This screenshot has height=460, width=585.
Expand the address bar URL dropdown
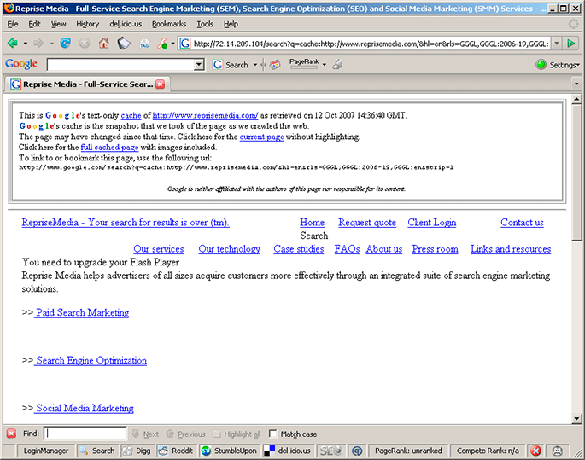click(556, 43)
